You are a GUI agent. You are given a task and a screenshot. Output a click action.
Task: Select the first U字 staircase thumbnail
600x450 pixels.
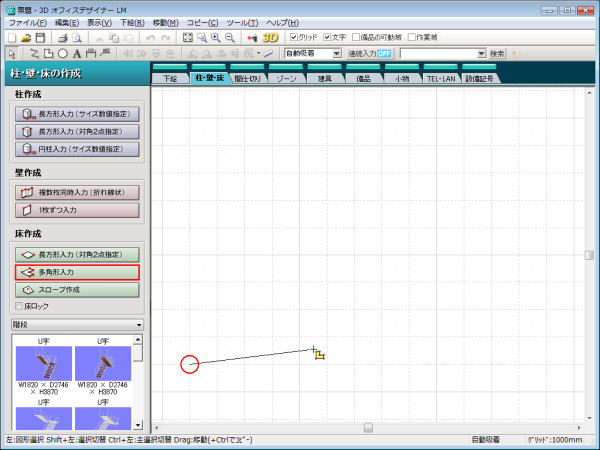(43, 362)
